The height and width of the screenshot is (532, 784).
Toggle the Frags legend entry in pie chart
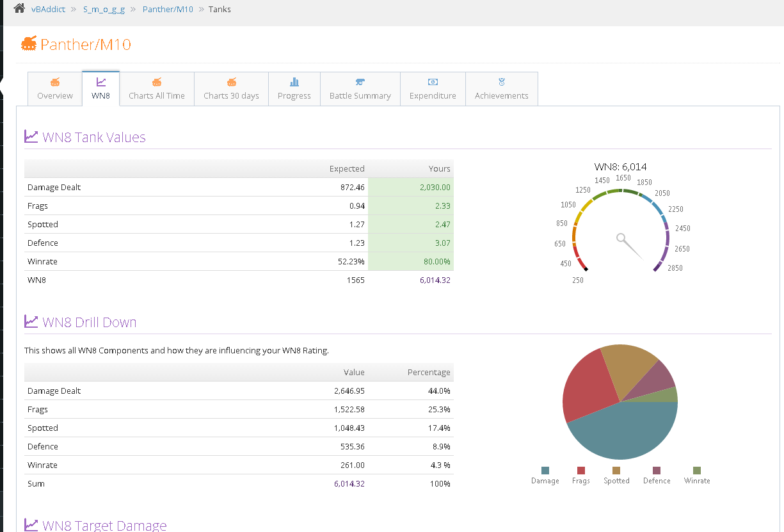(x=581, y=476)
